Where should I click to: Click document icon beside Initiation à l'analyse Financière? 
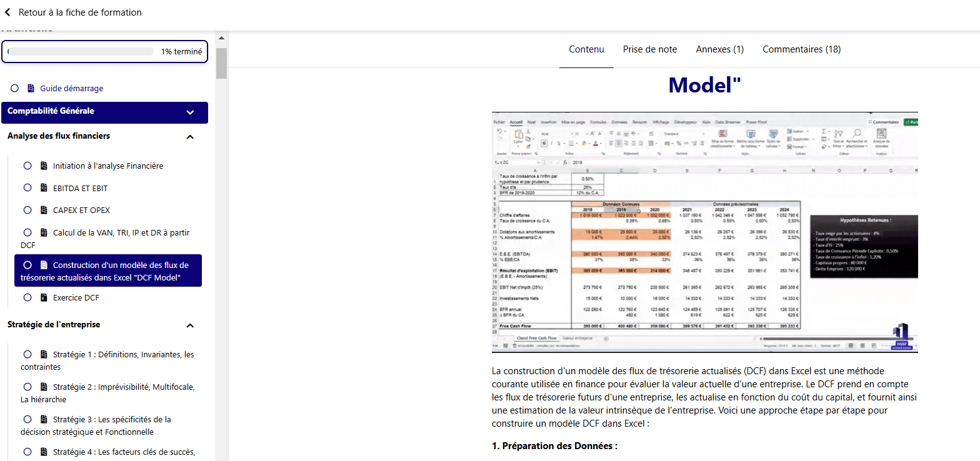point(44,166)
